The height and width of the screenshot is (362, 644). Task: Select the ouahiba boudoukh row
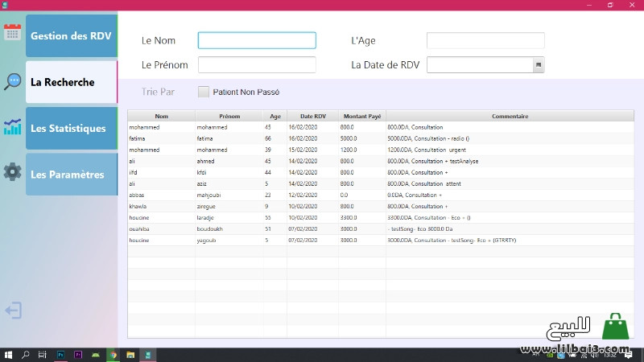381,229
